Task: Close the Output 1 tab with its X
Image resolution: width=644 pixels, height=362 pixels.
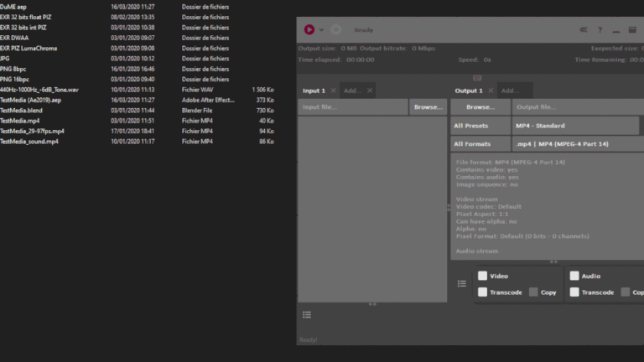Action: pyautogui.click(x=491, y=90)
